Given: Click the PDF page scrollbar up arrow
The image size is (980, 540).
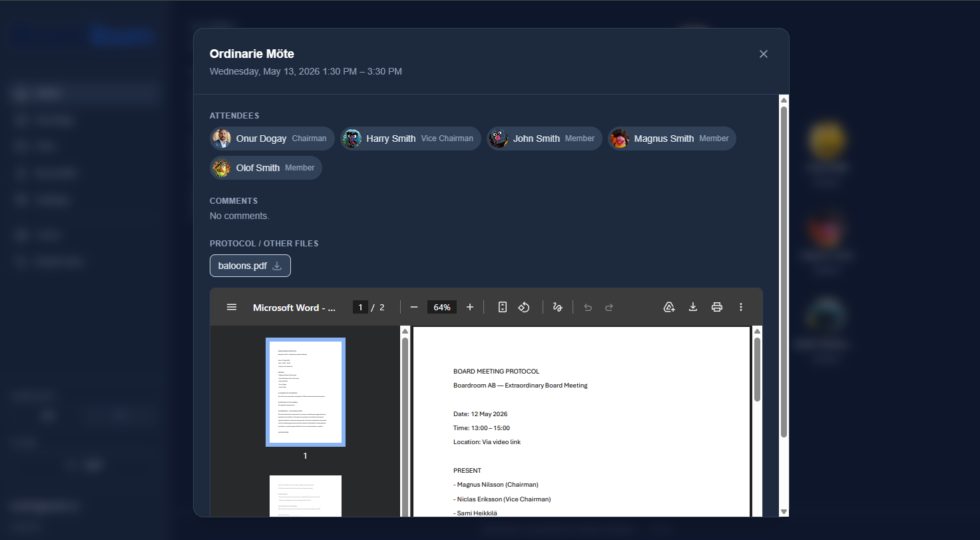Looking at the screenshot, I should click(757, 331).
